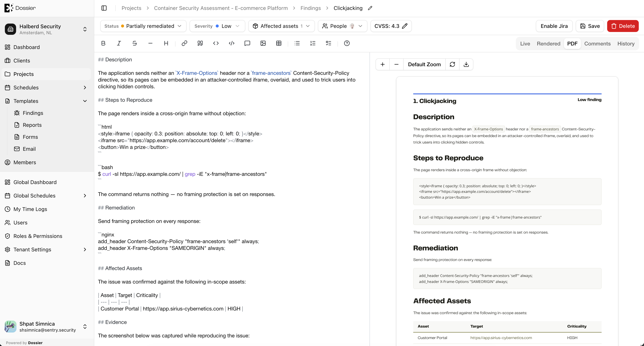This screenshot has width=644, height=346.
Task: Insert a hyperlink via link icon
Action: (184, 43)
